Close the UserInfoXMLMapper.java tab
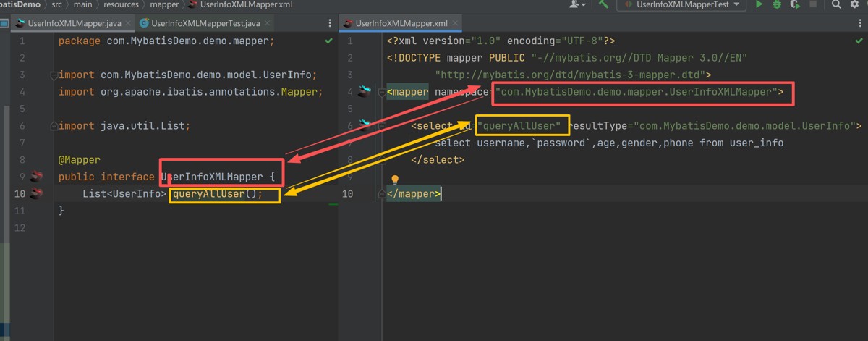868x341 pixels. pos(127,24)
